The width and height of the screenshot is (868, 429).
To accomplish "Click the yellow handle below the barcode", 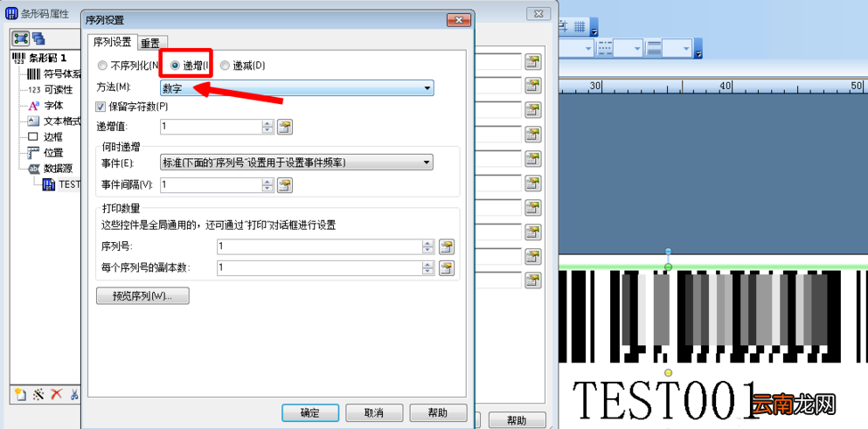I will 668,372.
